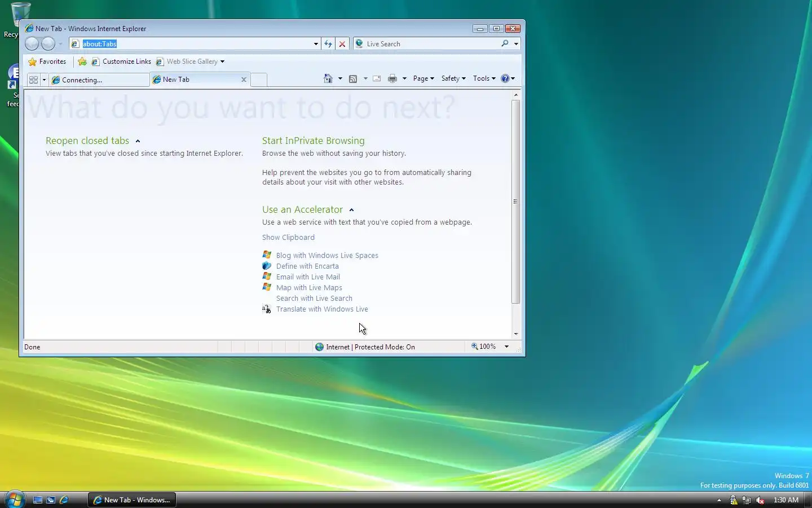Open the Favorites center button
The height and width of the screenshot is (508, 812).
click(x=47, y=62)
